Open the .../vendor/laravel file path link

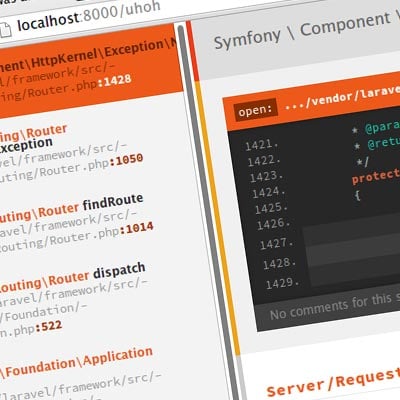[342, 96]
